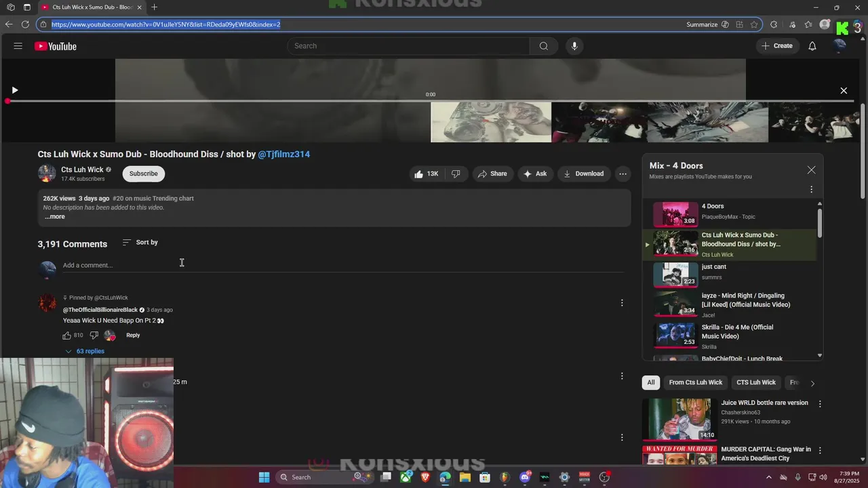Open the @Tjfilmz314 link in the title
The height and width of the screenshot is (488, 868).
coord(283,154)
